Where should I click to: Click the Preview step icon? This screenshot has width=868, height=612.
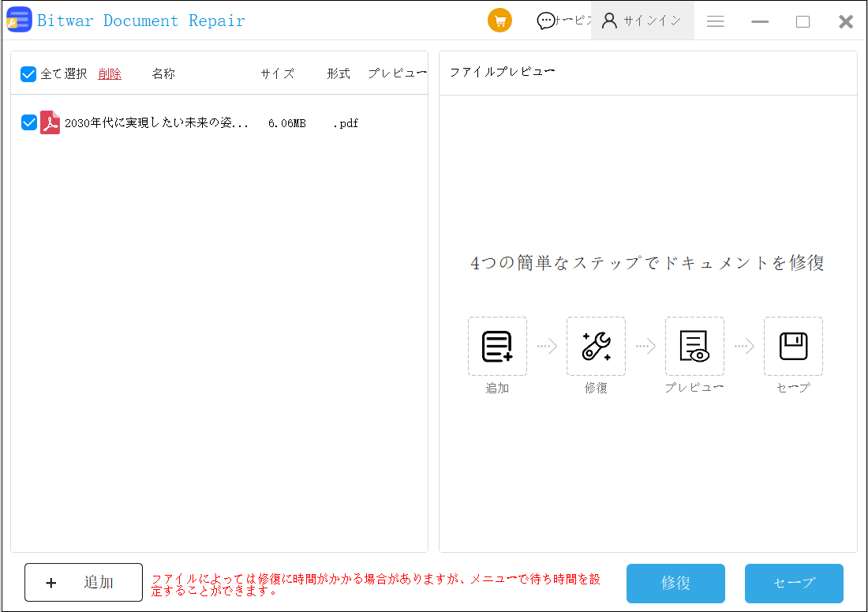pos(694,347)
